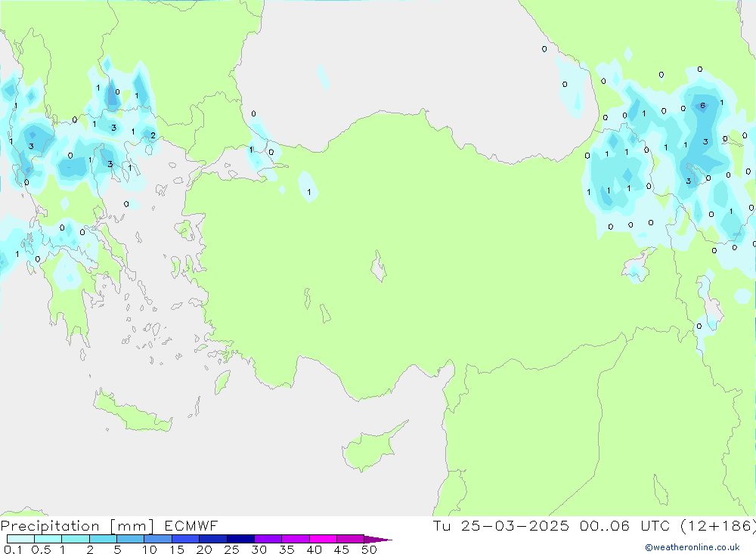The width and height of the screenshot is (756, 554).
Task: Select the 5–10 mm legend color
Action: point(131,539)
